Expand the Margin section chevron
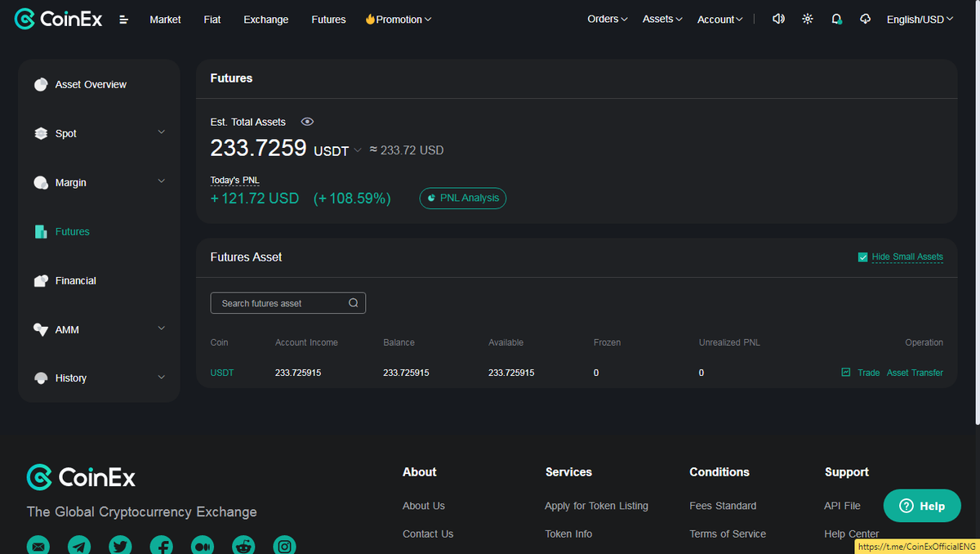The width and height of the screenshot is (980, 554). 161,181
